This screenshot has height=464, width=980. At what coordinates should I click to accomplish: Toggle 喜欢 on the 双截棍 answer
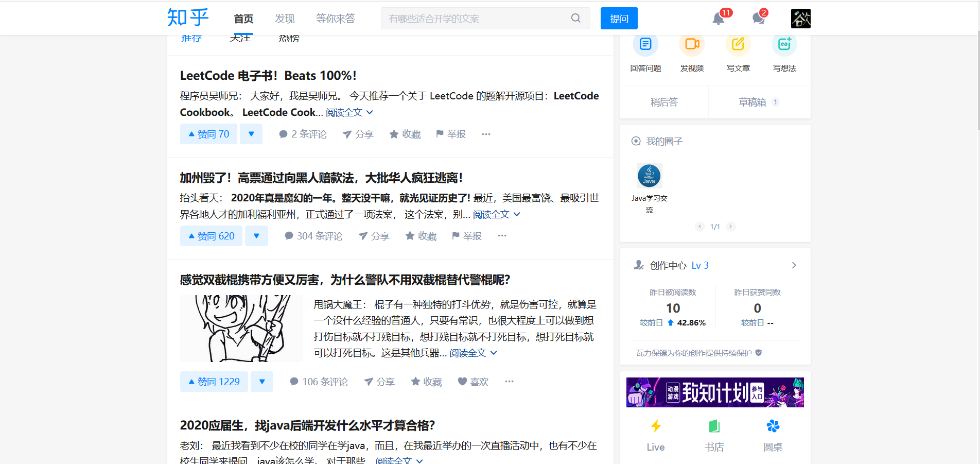coord(473,382)
